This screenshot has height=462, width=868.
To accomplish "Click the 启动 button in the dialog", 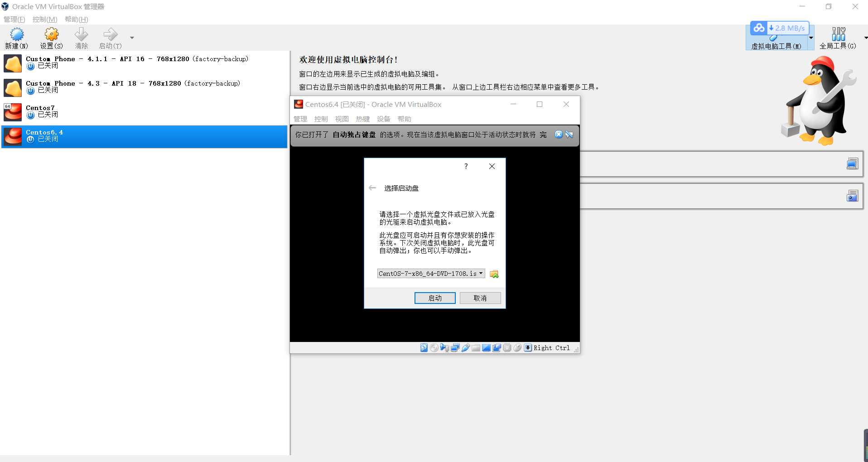I will click(x=435, y=298).
